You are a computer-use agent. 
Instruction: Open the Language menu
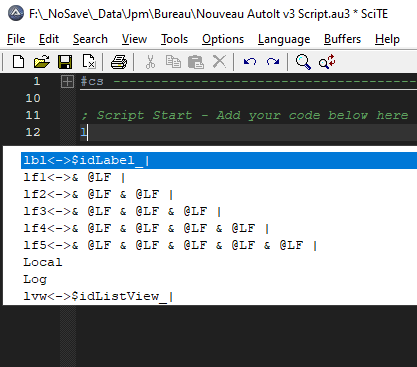point(284,39)
